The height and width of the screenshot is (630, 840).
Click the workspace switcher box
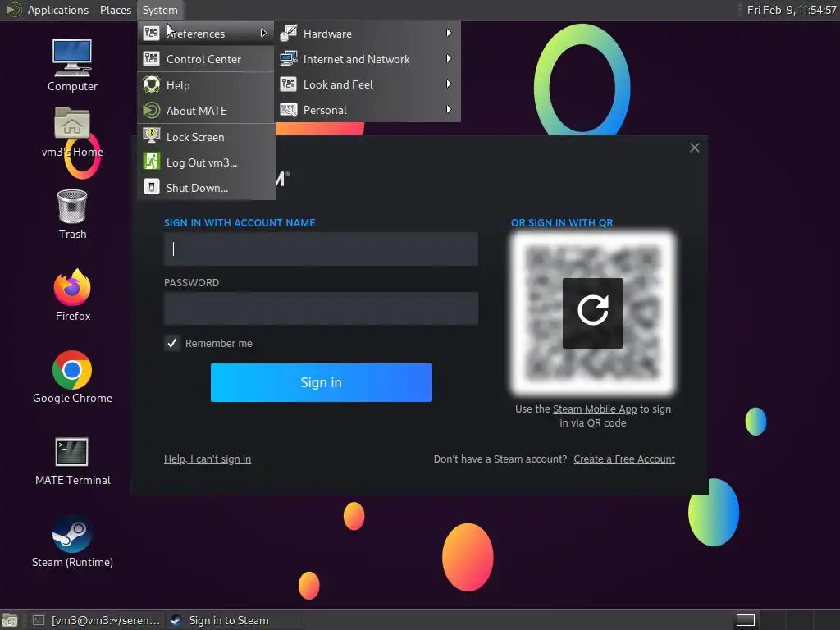point(745,620)
